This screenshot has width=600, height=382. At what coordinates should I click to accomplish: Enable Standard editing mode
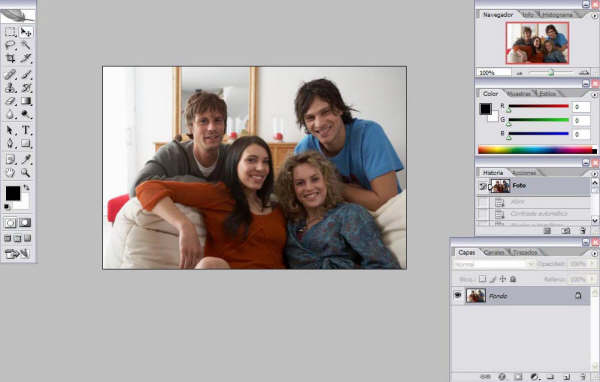(x=10, y=223)
